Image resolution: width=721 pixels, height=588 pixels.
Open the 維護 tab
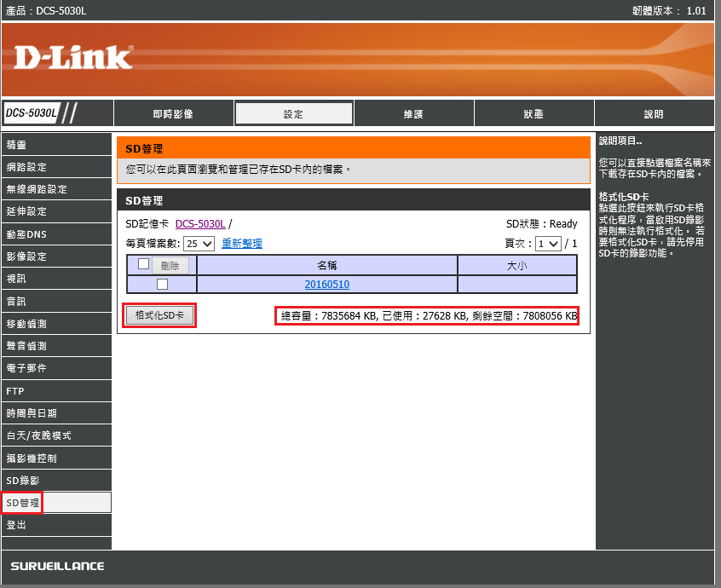[x=413, y=114]
